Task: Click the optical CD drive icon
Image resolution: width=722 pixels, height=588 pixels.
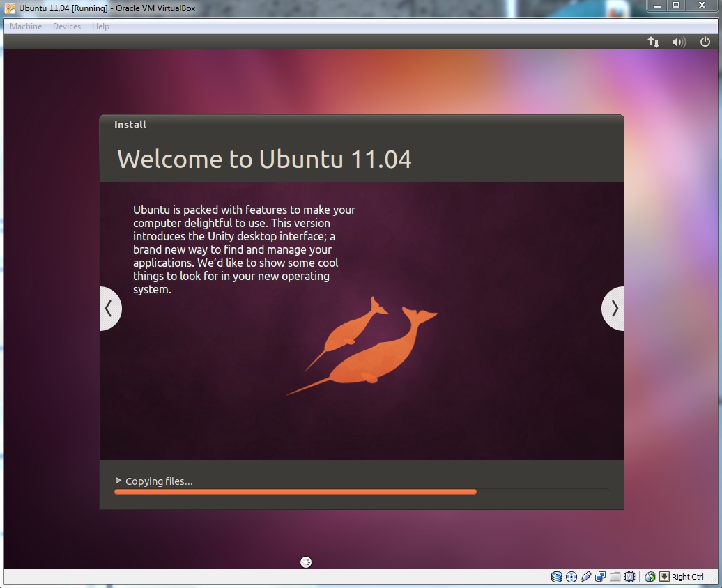Action: coord(571,576)
